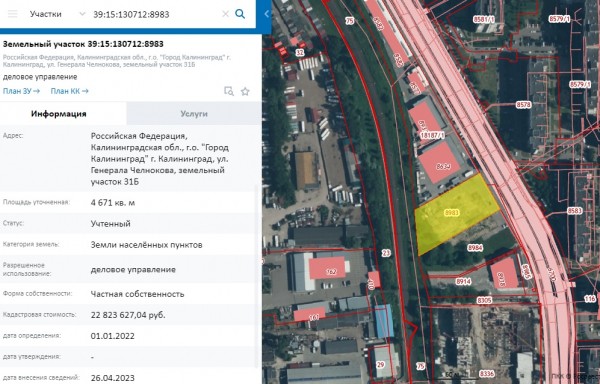Screen dimensions: 600x384
Task: Run search with magnifier icon
Action: [240, 14]
